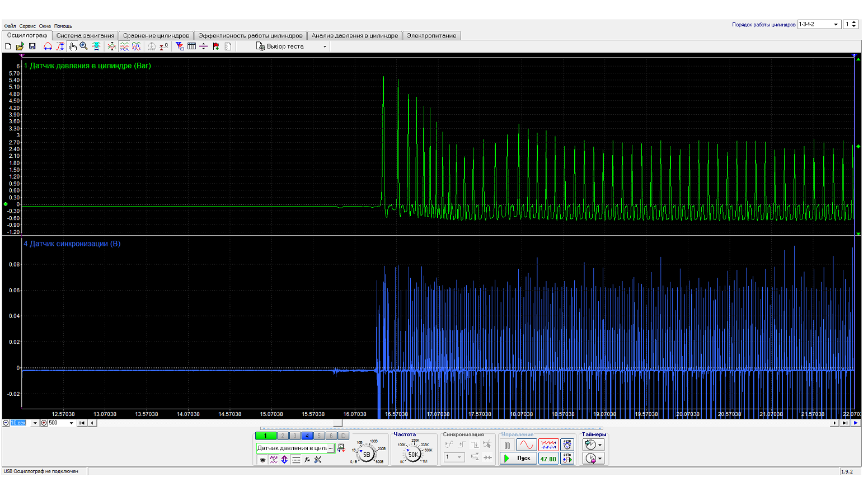Switch to Система зажигания tab
Screen dimensions: 868x477
(x=85, y=35)
